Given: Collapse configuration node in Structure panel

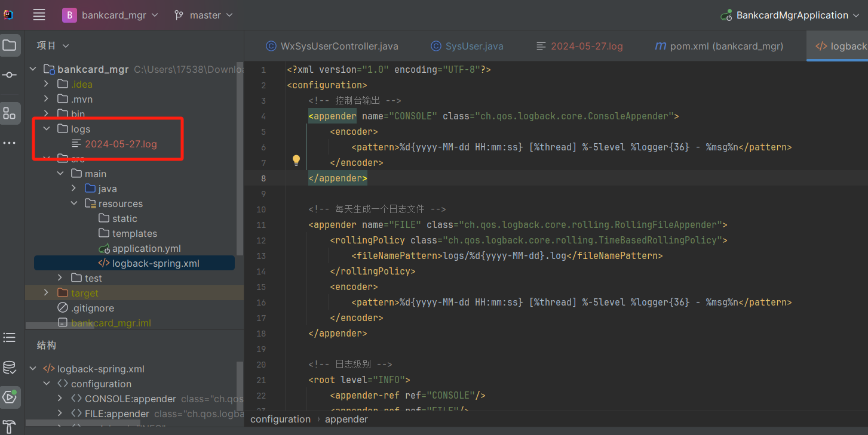Looking at the screenshot, I should tap(47, 384).
